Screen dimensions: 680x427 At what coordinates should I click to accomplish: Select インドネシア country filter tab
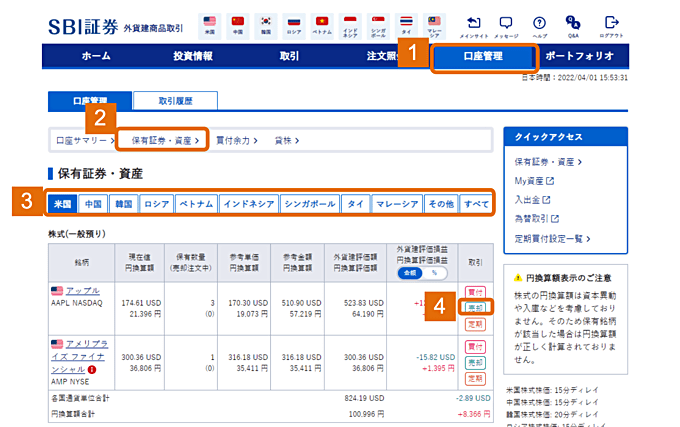(249, 204)
